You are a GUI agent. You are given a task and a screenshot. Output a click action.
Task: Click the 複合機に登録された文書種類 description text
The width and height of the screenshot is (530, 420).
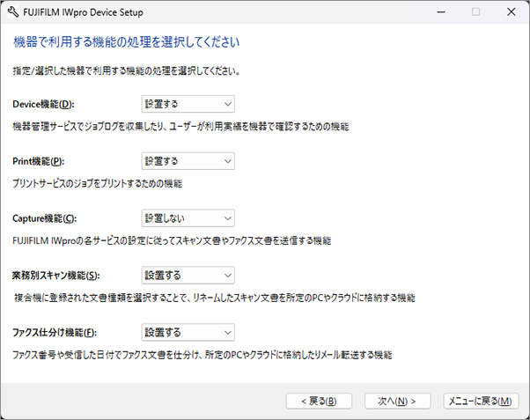pos(215,298)
